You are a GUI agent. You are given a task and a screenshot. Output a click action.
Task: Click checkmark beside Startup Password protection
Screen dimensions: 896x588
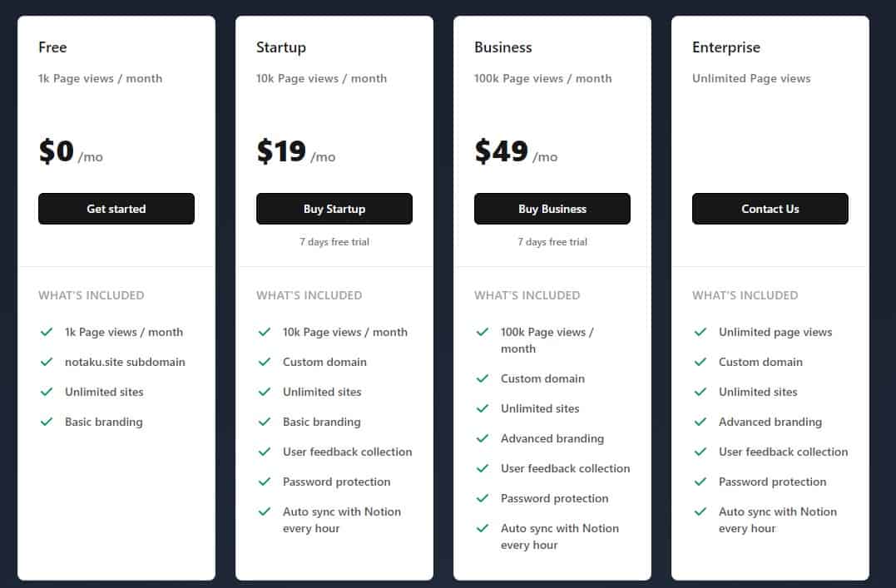(265, 482)
